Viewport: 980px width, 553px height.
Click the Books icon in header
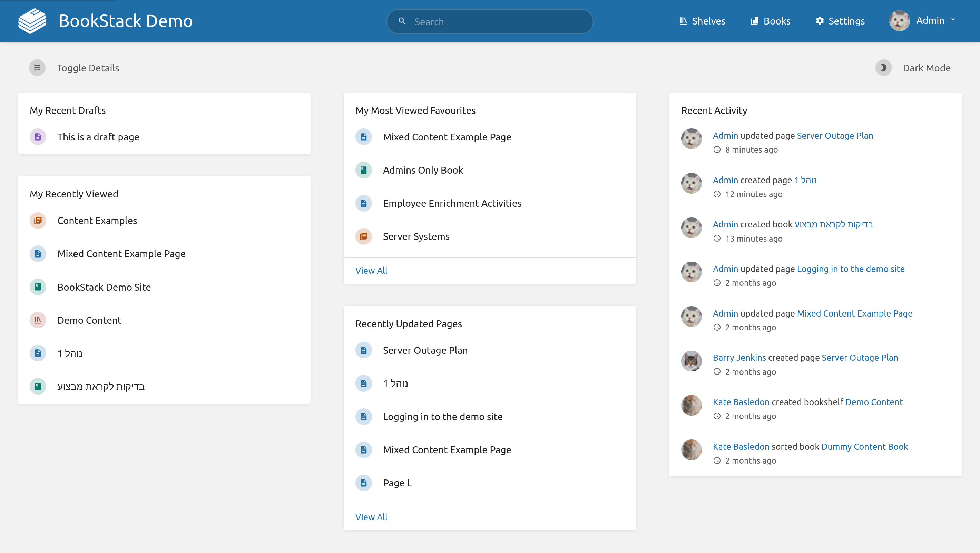[x=754, y=21]
